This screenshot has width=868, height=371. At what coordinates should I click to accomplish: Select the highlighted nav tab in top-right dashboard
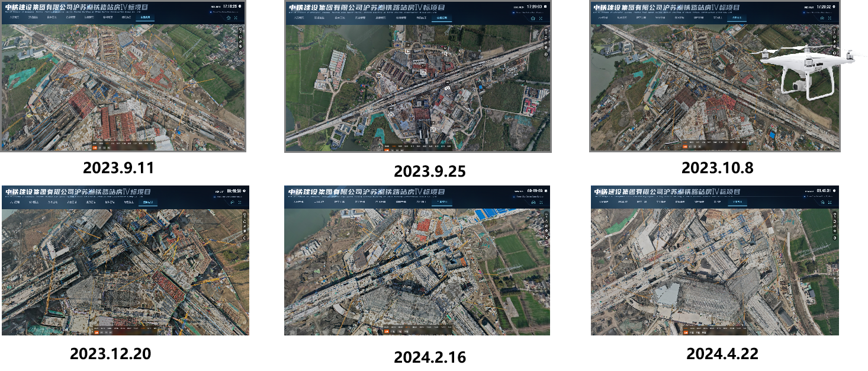[x=737, y=18]
